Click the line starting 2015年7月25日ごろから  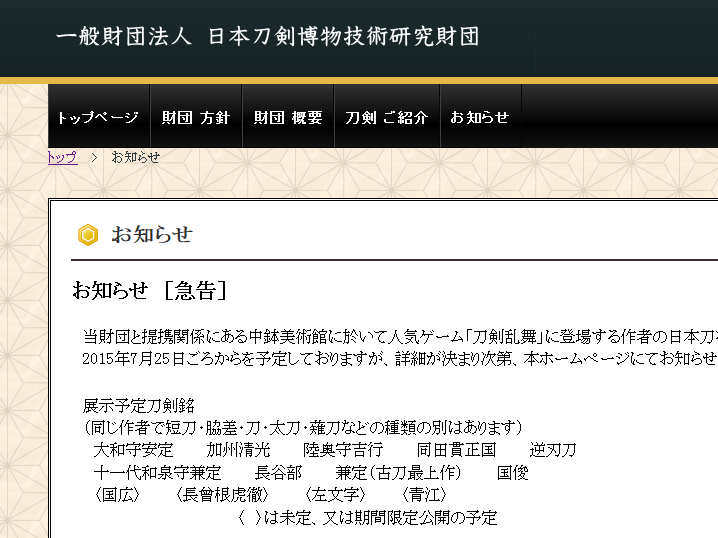[400, 358]
